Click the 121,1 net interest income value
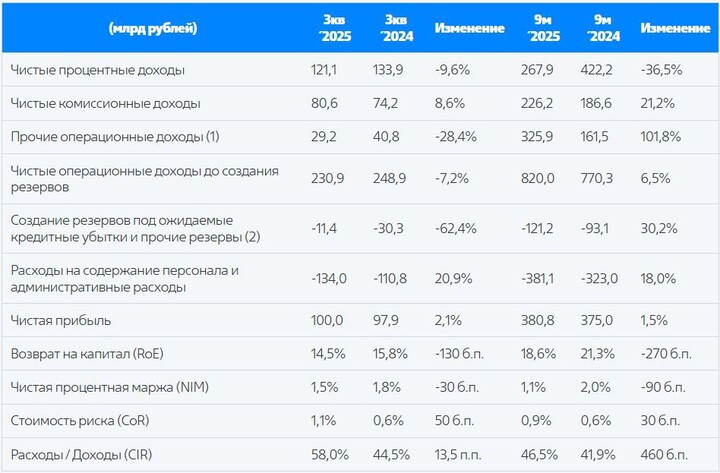Viewport: 720px width, 473px height. [327, 70]
